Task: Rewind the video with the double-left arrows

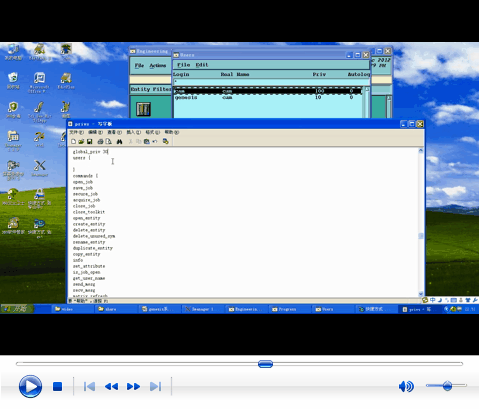Action: click(111, 387)
